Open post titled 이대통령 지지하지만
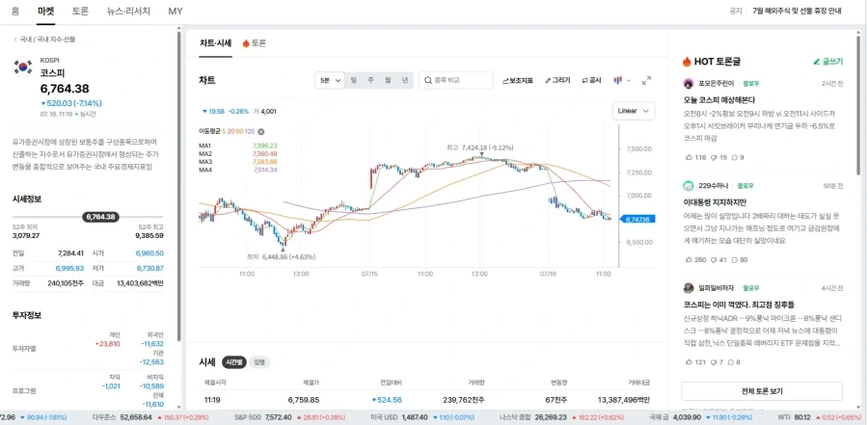Image resolution: width=868 pixels, height=425 pixels. (714, 202)
